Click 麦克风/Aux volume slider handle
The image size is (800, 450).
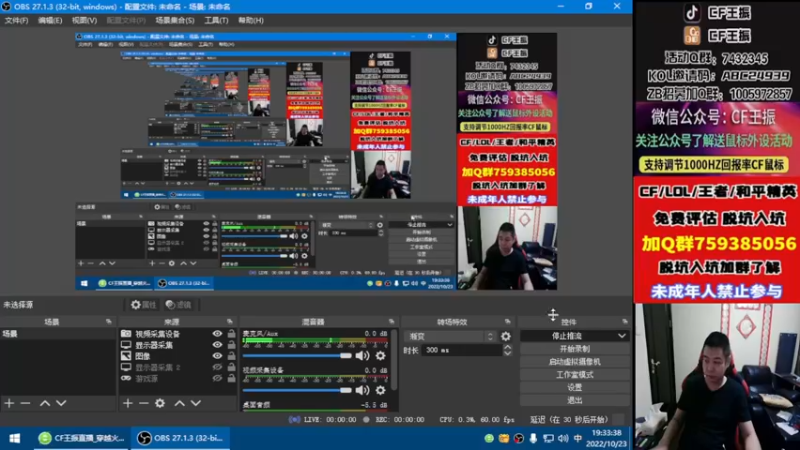point(345,356)
